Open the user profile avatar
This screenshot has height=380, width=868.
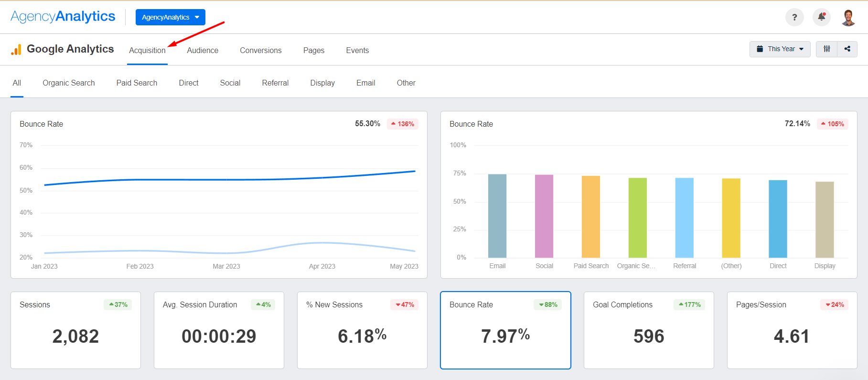(x=848, y=17)
